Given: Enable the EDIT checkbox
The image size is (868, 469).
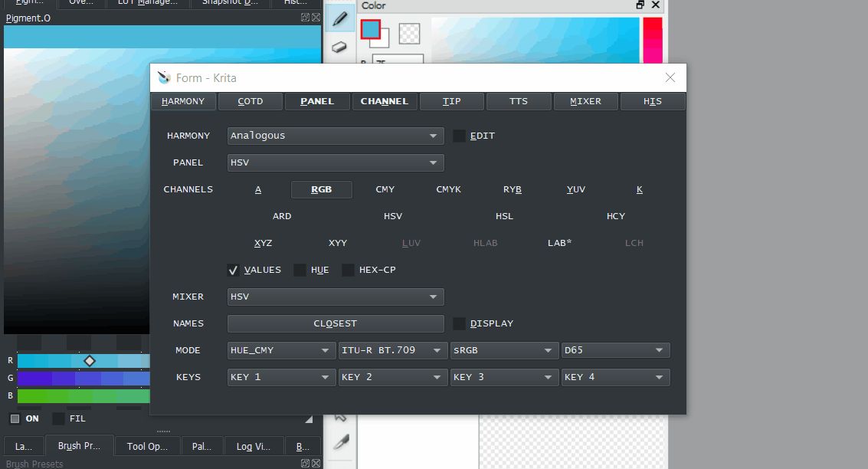Looking at the screenshot, I should [x=459, y=136].
